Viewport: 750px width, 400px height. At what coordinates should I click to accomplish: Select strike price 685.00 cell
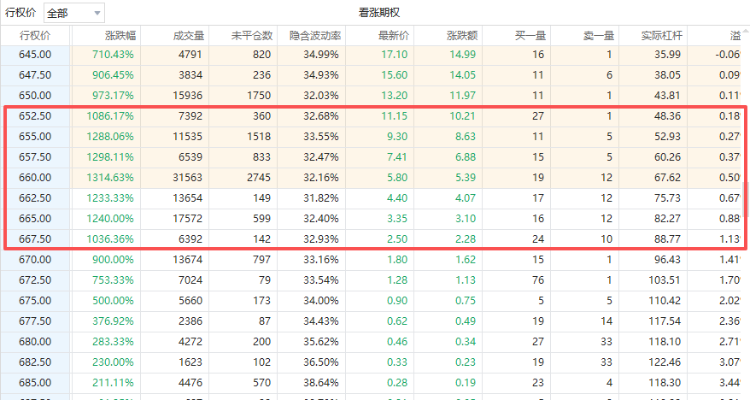(x=35, y=383)
